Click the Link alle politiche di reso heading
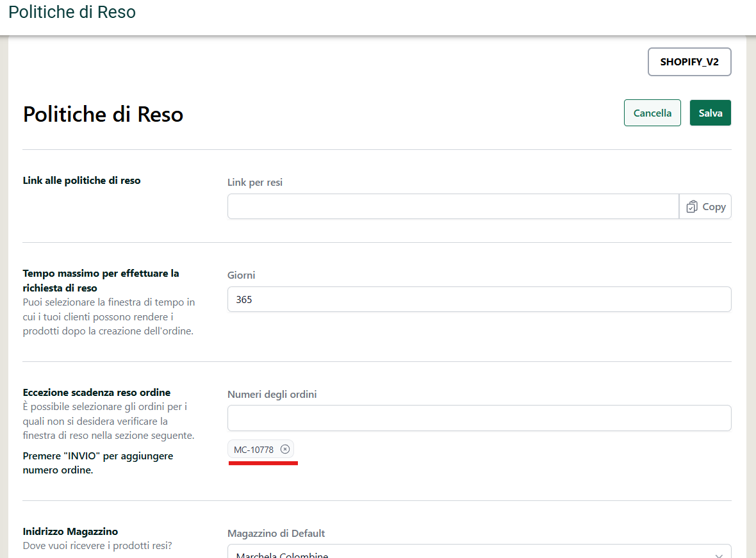Viewport: 756px width, 558px height. 81,181
